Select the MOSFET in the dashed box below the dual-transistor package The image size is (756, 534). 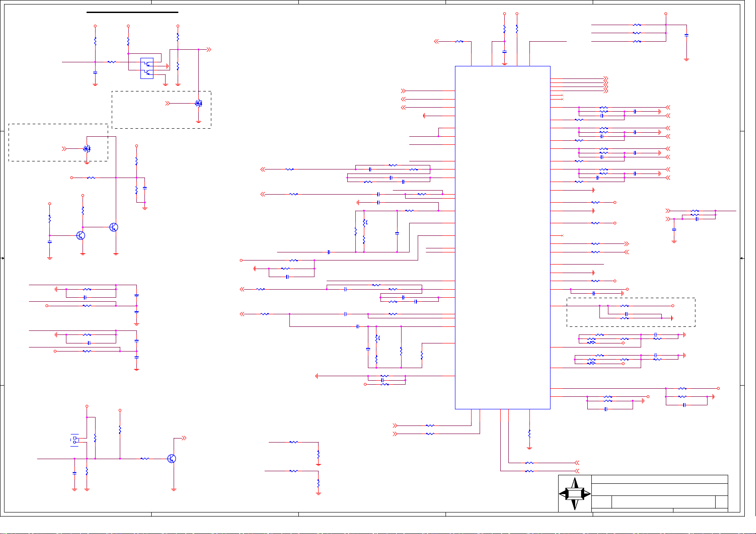coord(199,104)
